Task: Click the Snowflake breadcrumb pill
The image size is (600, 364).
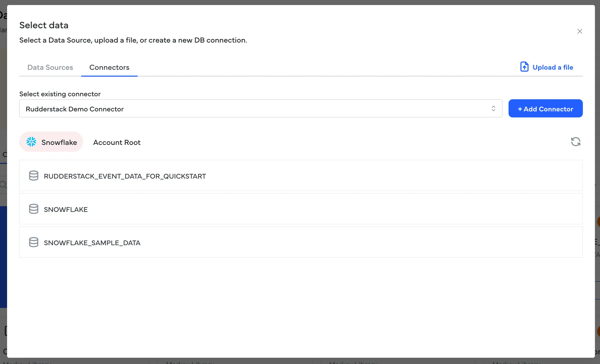Action: [59, 142]
